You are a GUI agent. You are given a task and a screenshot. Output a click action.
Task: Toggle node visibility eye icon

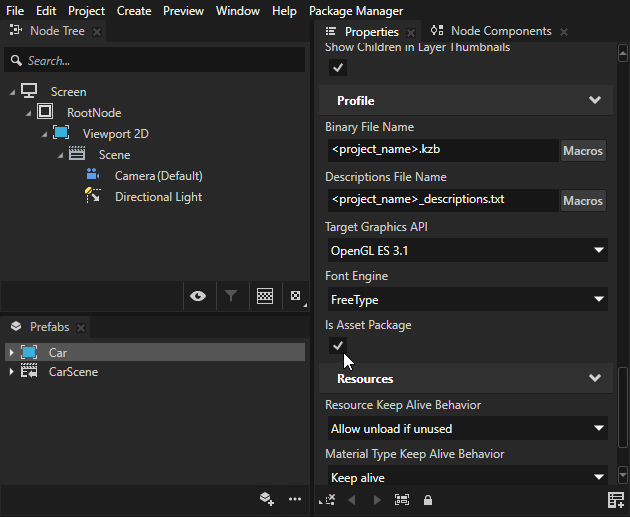[198, 296]
